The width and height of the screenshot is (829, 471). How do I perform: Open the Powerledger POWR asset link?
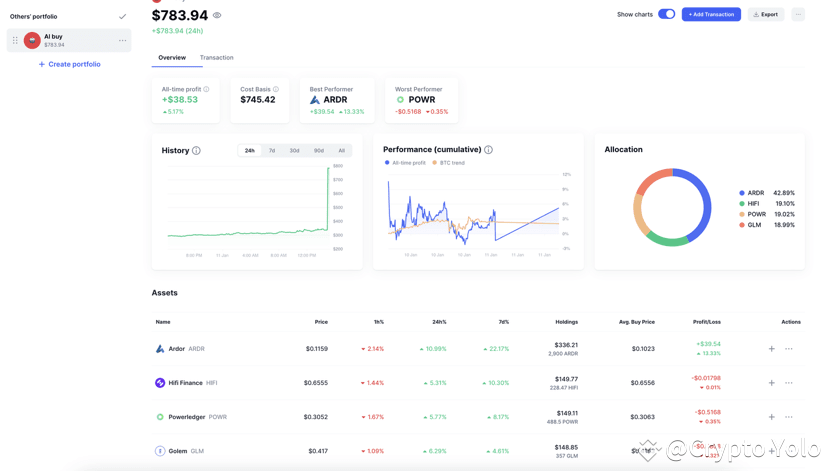click(x=197, y=417)
